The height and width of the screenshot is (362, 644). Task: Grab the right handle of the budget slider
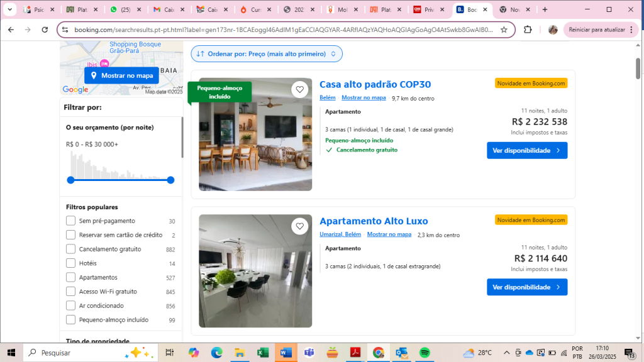(x=170, y=180)
